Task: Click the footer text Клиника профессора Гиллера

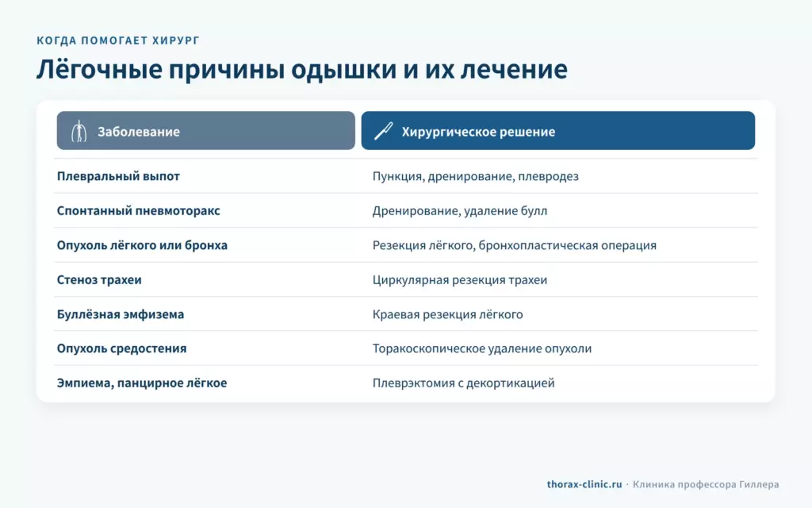Action: coord(705,484)
